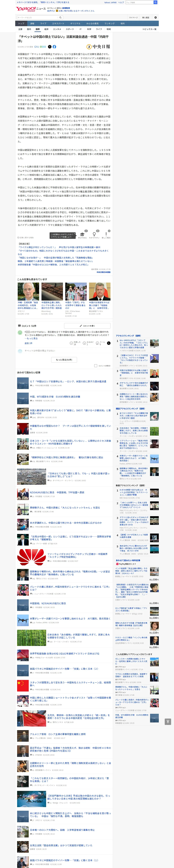Click the 共感した reaction on the comment
Screen dimensions: 174x868
click(75, 343)
